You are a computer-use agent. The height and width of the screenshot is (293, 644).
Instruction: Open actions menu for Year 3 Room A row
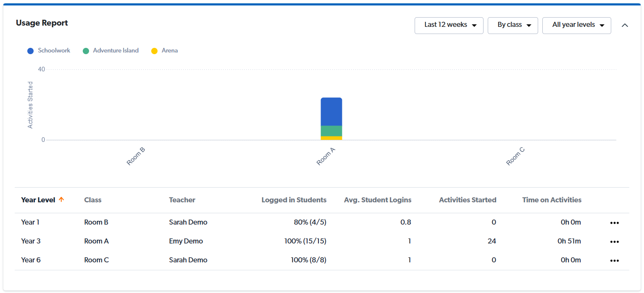point(615,241)
